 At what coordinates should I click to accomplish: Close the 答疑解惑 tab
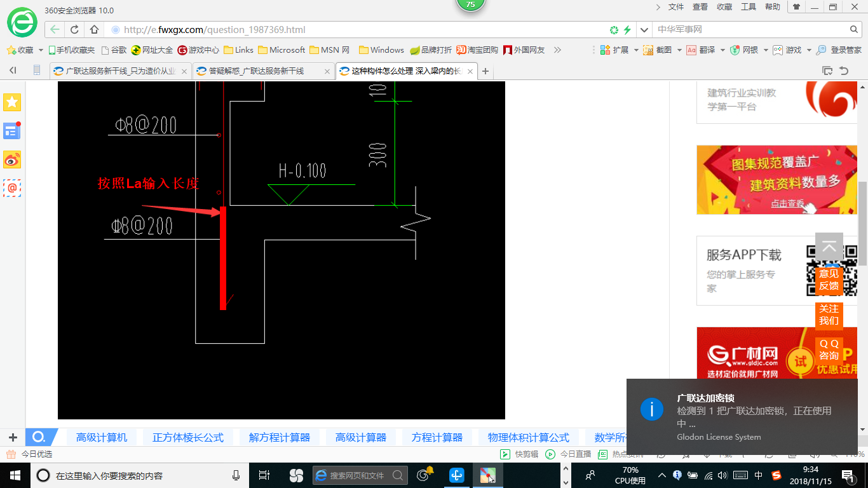pos(327,71)
